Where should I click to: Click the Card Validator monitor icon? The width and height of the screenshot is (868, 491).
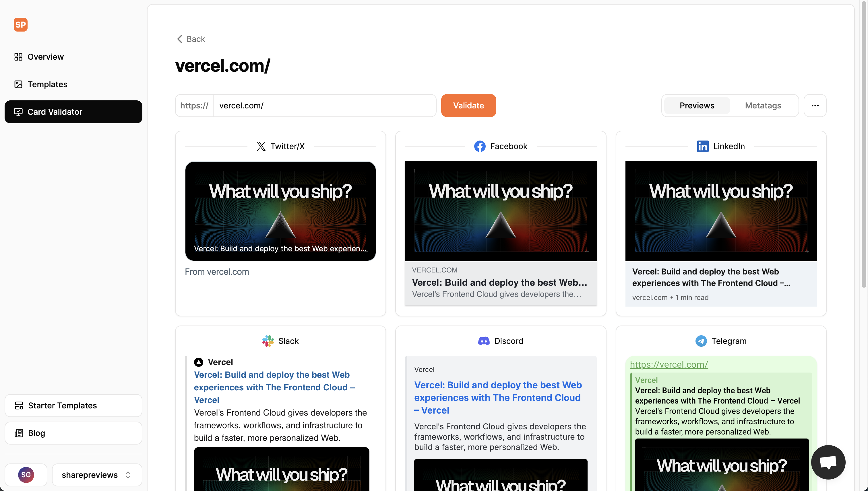[x=18, y=112]
